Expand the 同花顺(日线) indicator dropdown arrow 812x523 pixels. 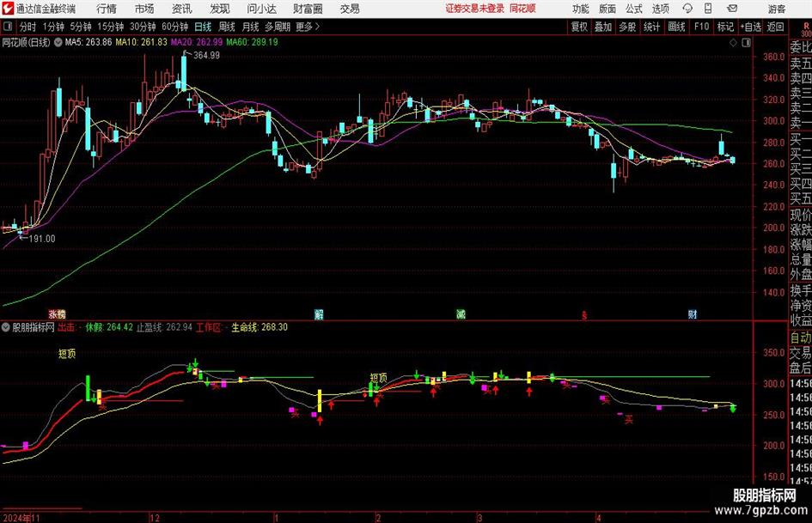[58, 42]
